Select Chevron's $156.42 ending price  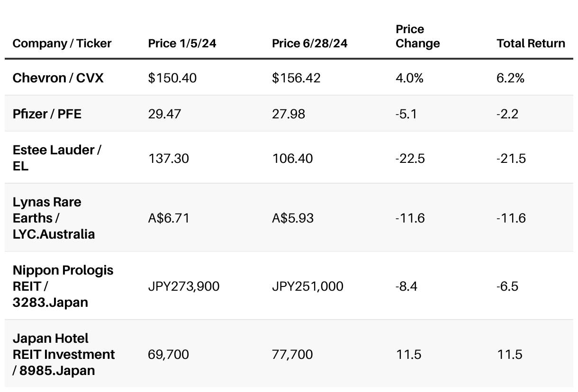tap(296, 78)
